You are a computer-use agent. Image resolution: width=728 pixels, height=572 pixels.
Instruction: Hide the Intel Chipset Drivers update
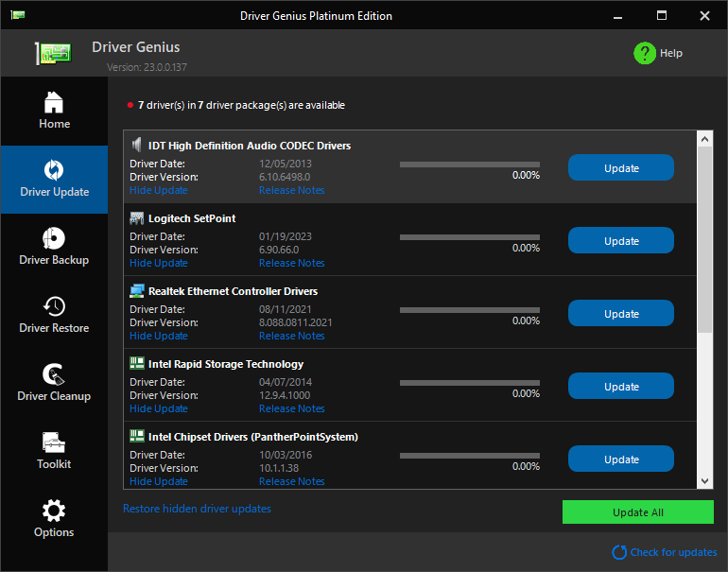(x=158, y=481)
